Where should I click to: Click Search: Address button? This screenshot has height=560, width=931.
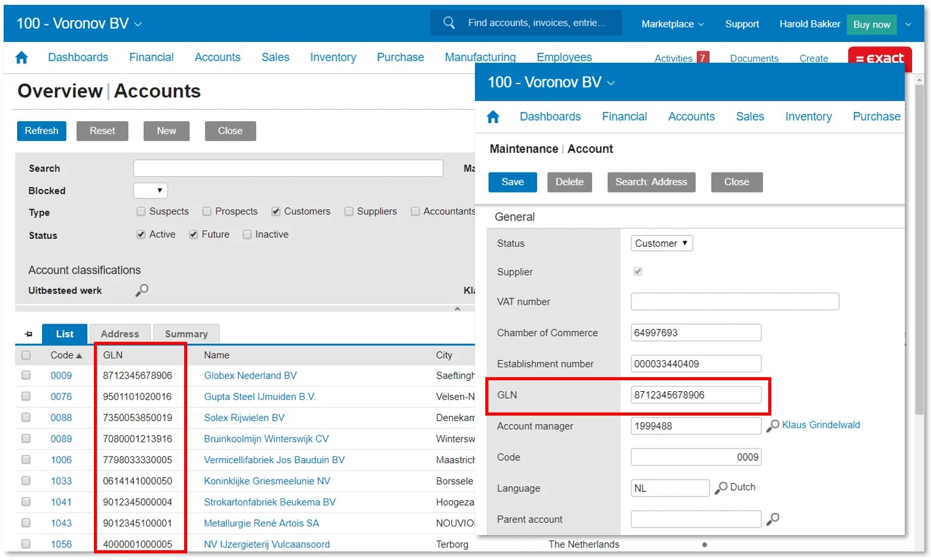tap(651, 182)
